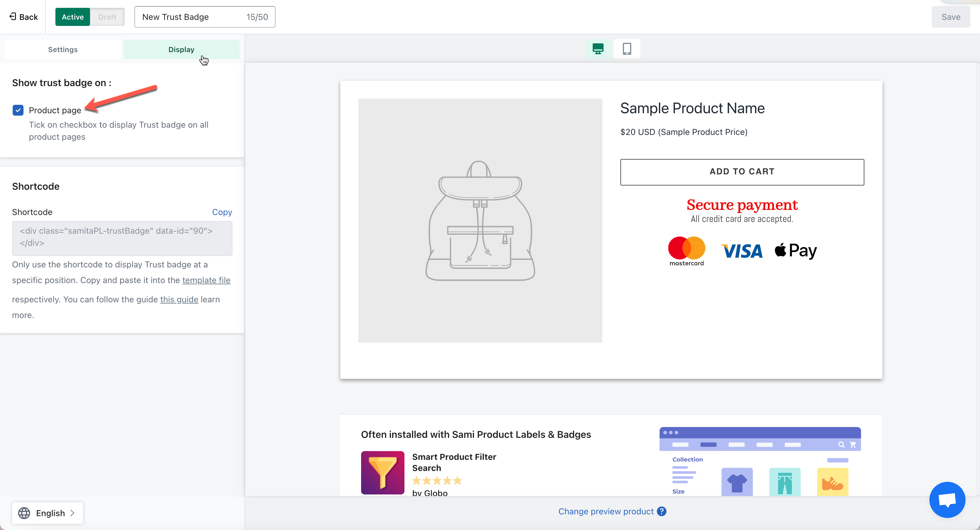This screenshot has width=980, height=530.
Task: Click the Back arrow icon
Action: [13, 16]
